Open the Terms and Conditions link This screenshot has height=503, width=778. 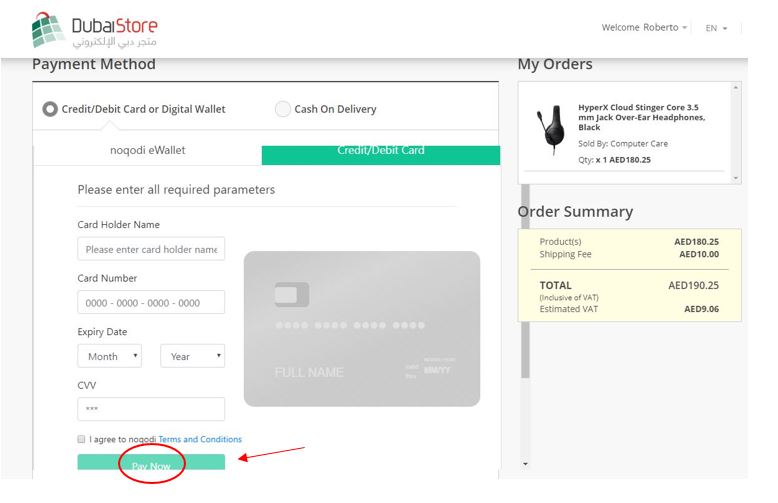[200, 439]
